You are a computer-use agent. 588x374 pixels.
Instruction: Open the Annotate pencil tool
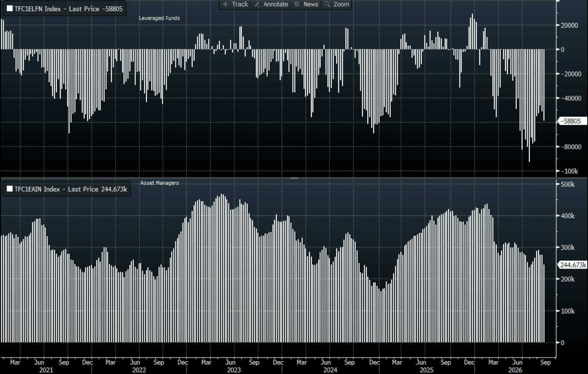click(x=271, y=4)
